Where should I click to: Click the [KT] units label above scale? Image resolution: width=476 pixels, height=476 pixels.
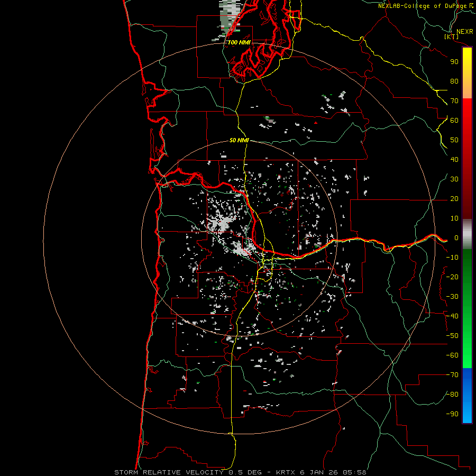(x=452, y=36)
